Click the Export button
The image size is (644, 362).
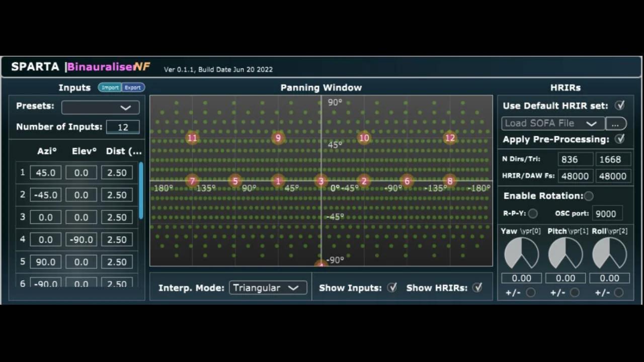point(133,87)
